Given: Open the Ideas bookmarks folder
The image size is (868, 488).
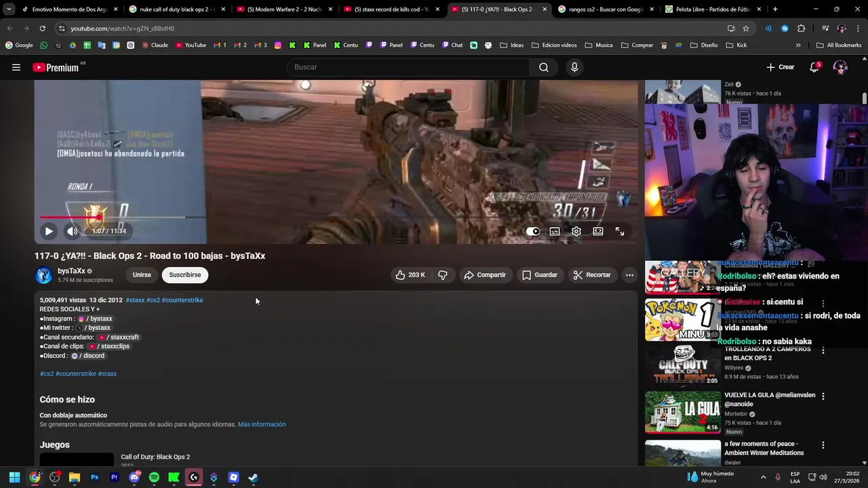Looking at the screenshot, I should tap(511, 45).
